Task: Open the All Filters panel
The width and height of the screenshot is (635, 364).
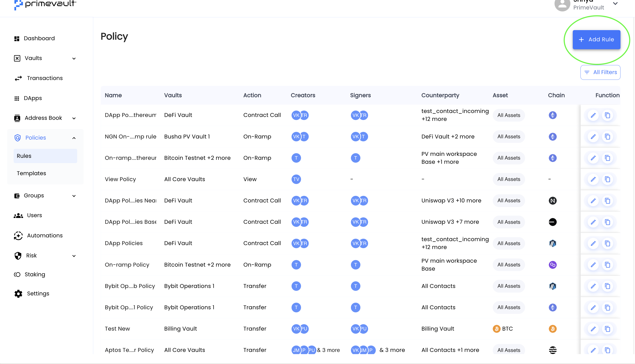Action: [x=600, y=72]
